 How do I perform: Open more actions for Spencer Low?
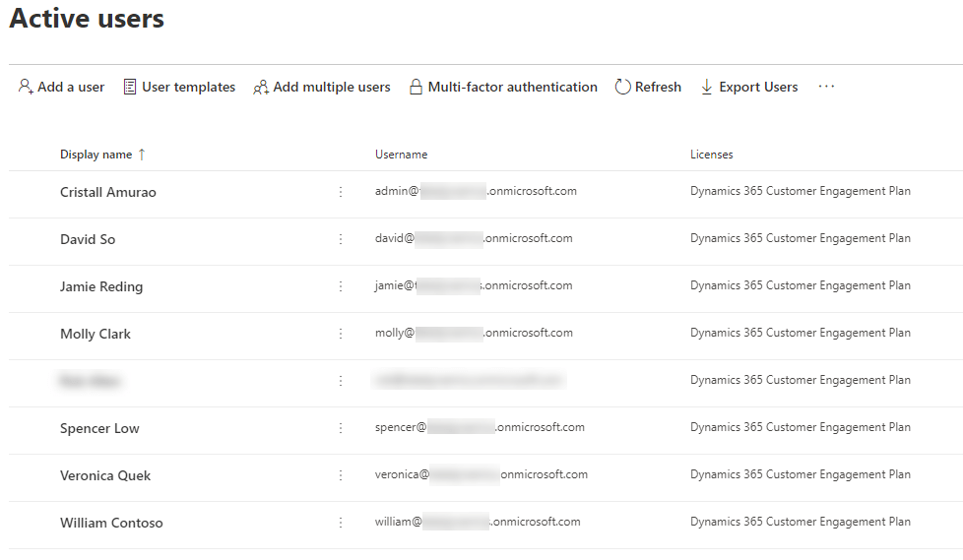pos(341,428)
